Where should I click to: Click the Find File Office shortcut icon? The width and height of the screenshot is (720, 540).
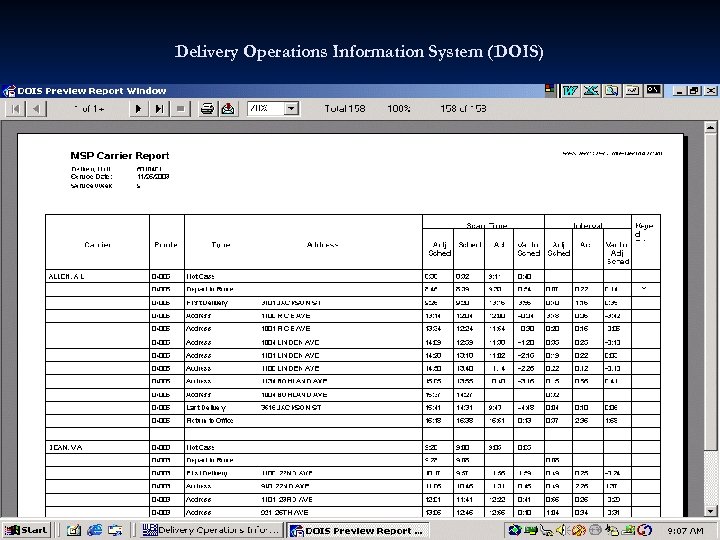click(612, 90)
